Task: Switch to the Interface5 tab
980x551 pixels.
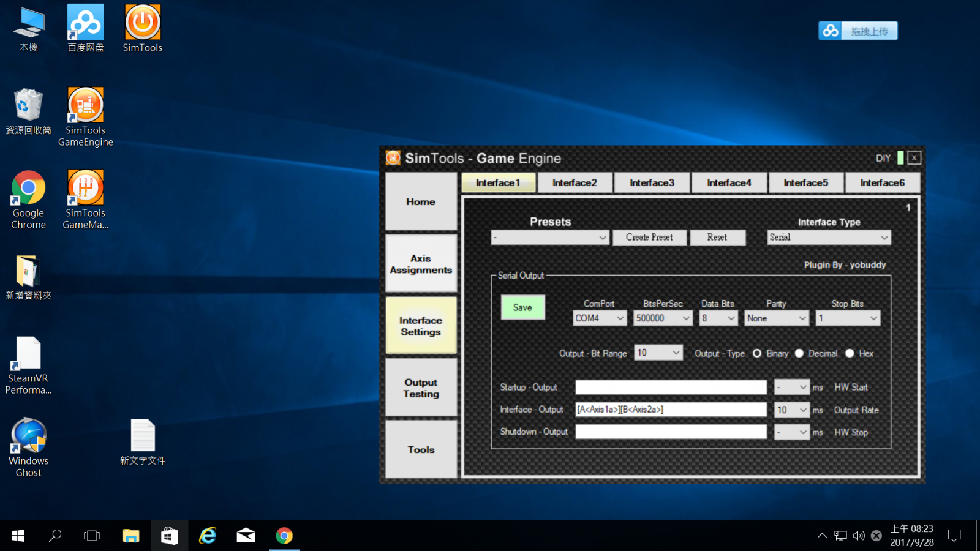Action: (x=805, y=182)
